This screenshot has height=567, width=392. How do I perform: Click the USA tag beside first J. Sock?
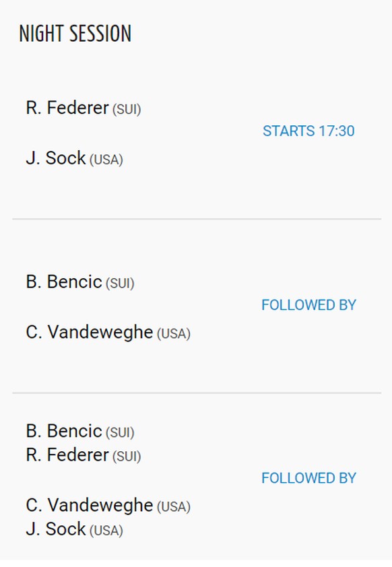106,160
